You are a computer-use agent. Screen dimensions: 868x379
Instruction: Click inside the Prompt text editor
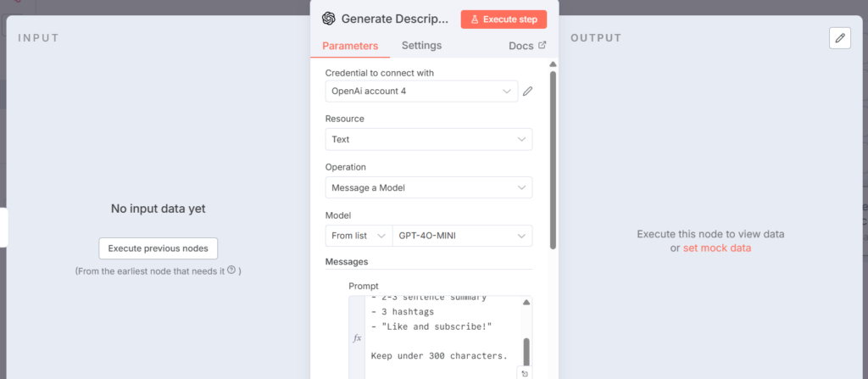(x=441, y=339)
